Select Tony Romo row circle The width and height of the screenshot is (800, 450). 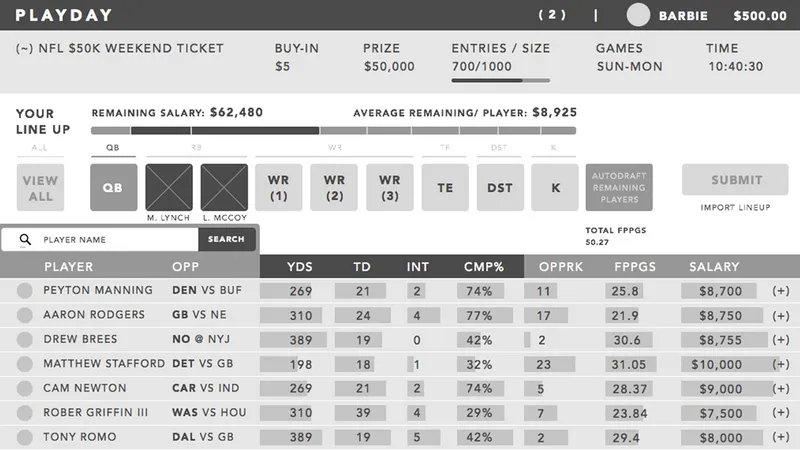25,438
